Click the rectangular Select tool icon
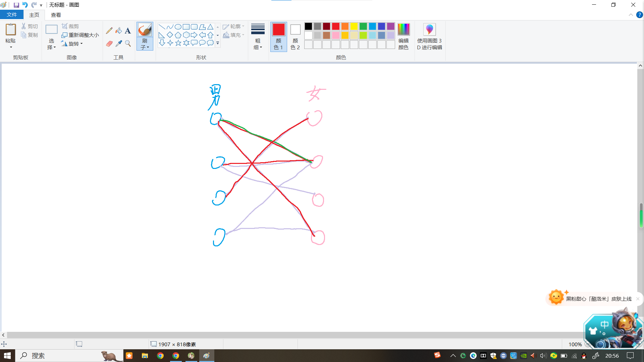644x362 pixels. point(51,29)
